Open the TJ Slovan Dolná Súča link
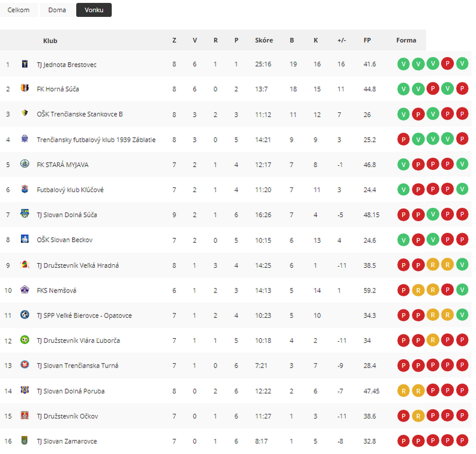The height and width of the screenshot is (454, 476). click(67, 215)
